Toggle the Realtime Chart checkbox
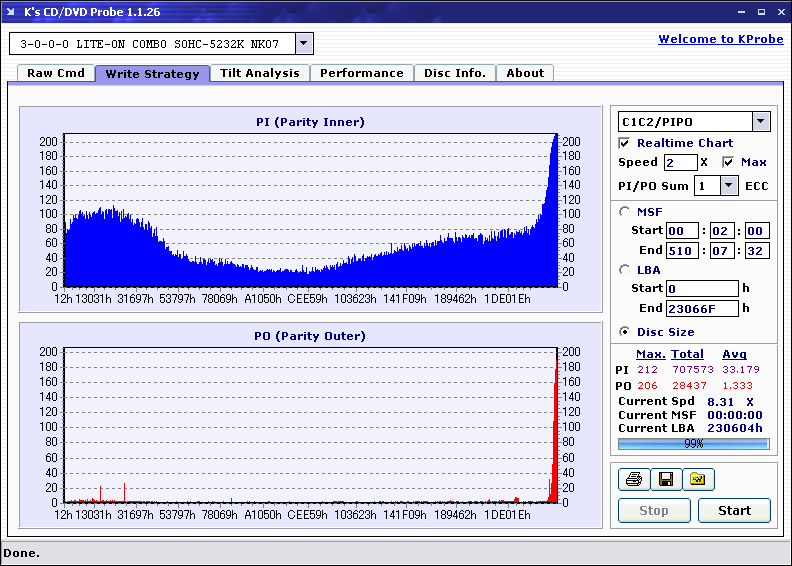This screenshot has height=566, width=792. (x=625, y=143)
